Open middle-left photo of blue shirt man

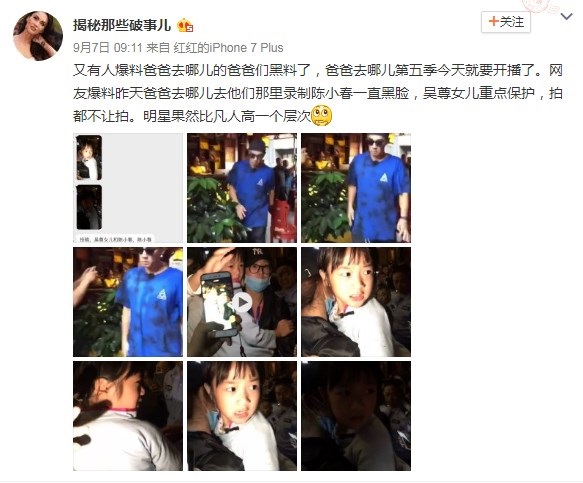tap(128, 302)
